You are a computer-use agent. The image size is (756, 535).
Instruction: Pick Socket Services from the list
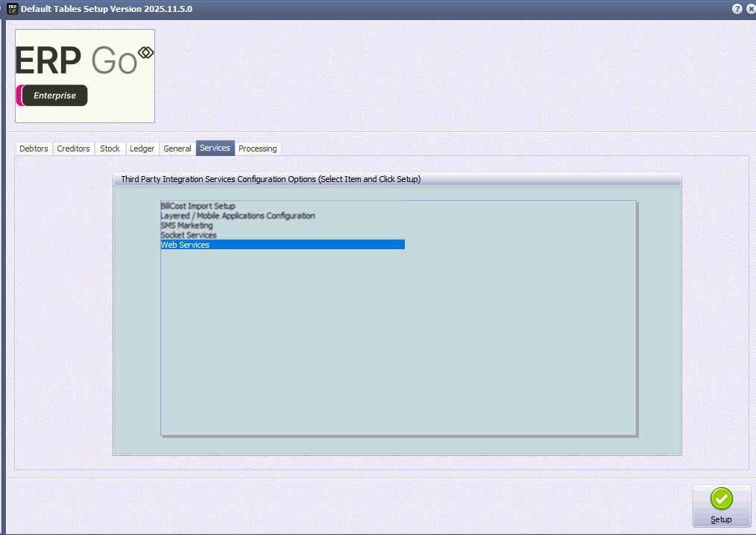pos(188,235)
